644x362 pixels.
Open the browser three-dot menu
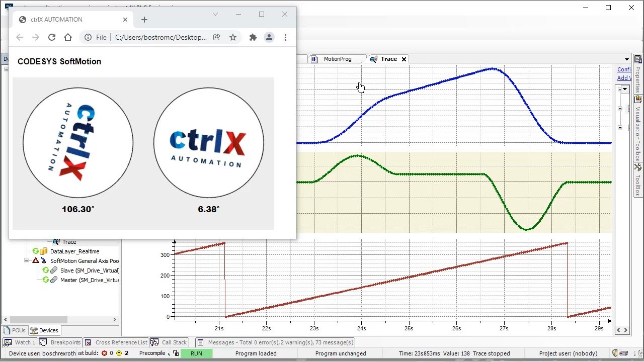[x=285, y=37]
